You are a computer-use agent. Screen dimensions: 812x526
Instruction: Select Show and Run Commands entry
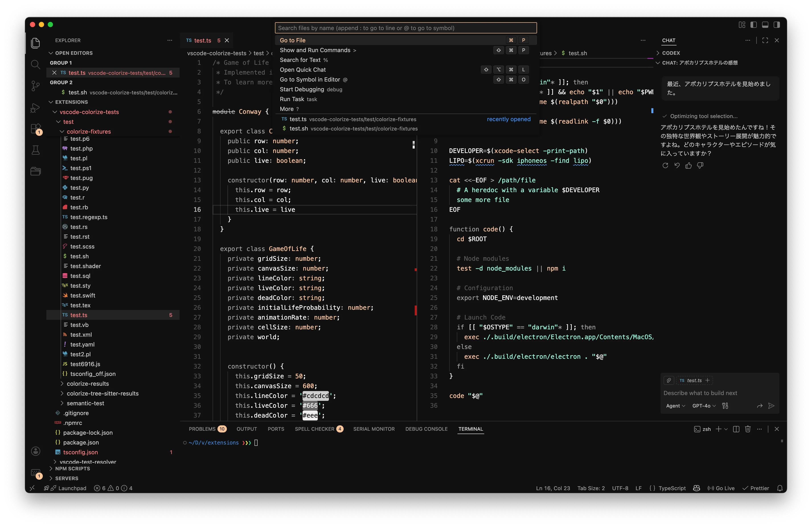tap(315, 50)
